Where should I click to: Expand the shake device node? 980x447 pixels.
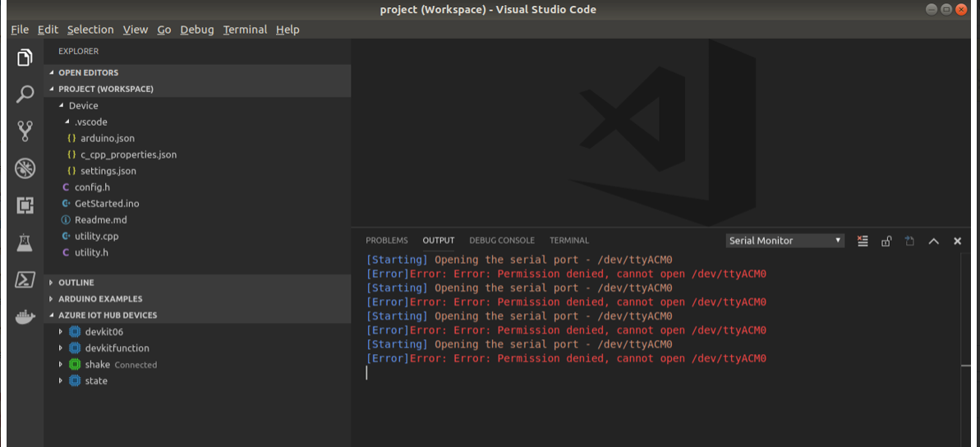click(x=61, y=365)
